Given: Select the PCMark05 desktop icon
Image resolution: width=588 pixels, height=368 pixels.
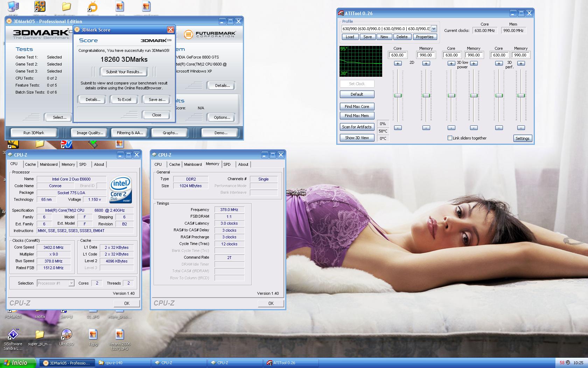Looking at the screenshot, I should (x=13, y=314).
